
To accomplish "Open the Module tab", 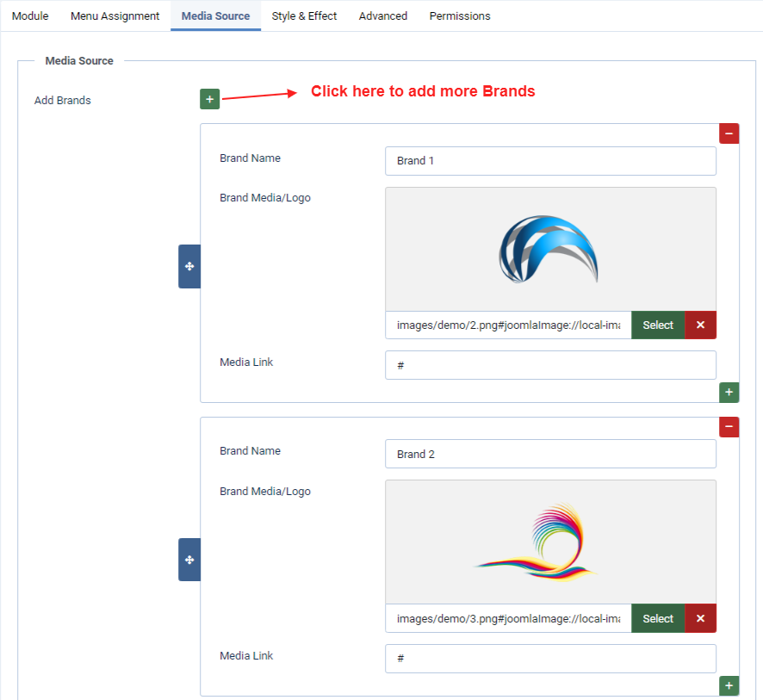I will click(30, 15).
